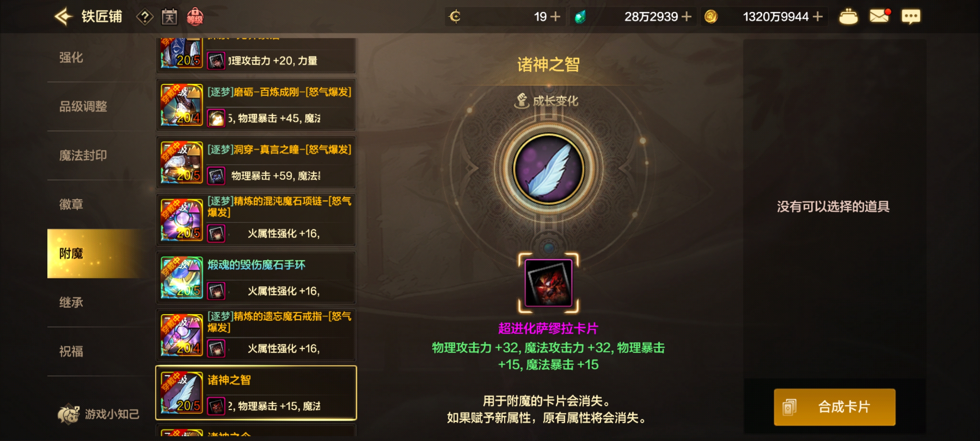The width and height of the screenshot is (980, 441).
Task: Tap the 超进化萨缪拉卡片 card icon
Action: [548, 283]
